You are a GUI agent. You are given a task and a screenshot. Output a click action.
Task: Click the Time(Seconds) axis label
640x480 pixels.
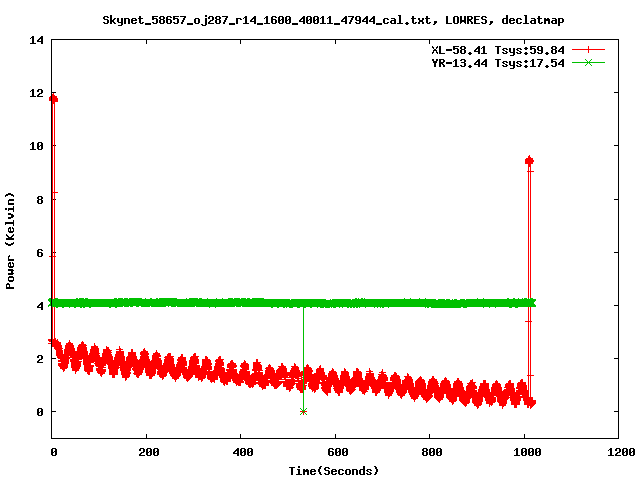point(334,471)
